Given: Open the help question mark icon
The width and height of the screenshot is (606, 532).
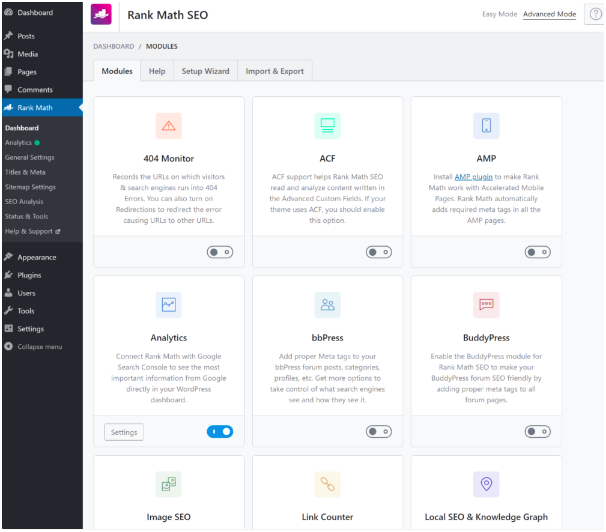Looking at the screenshot, I should point(595,14).
